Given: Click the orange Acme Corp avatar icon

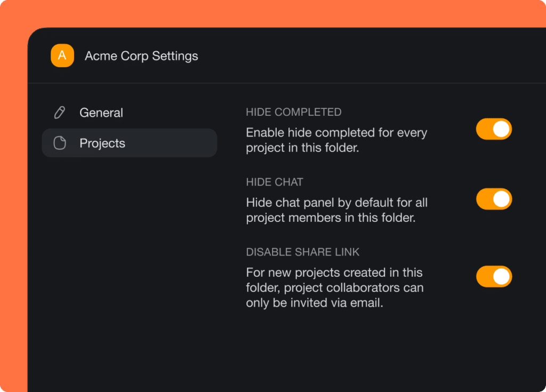Looking at the screenshot, I should 62,55.
